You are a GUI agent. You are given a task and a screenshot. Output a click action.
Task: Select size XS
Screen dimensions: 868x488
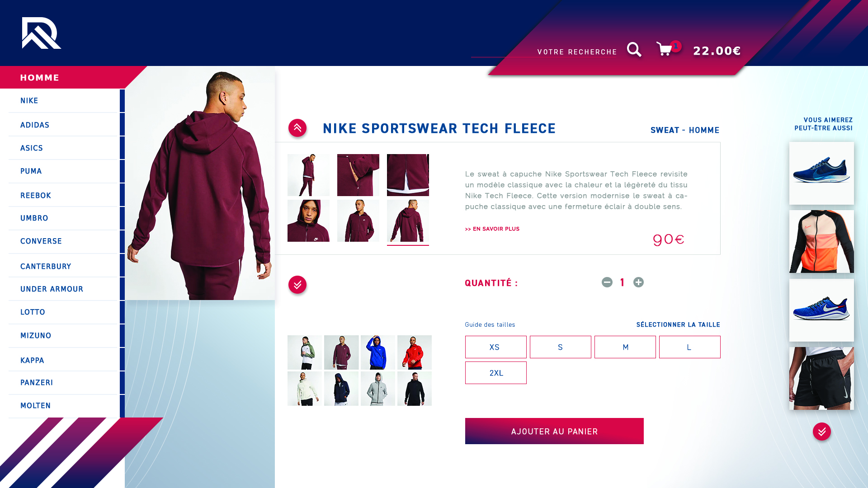(x=496, y=347)
